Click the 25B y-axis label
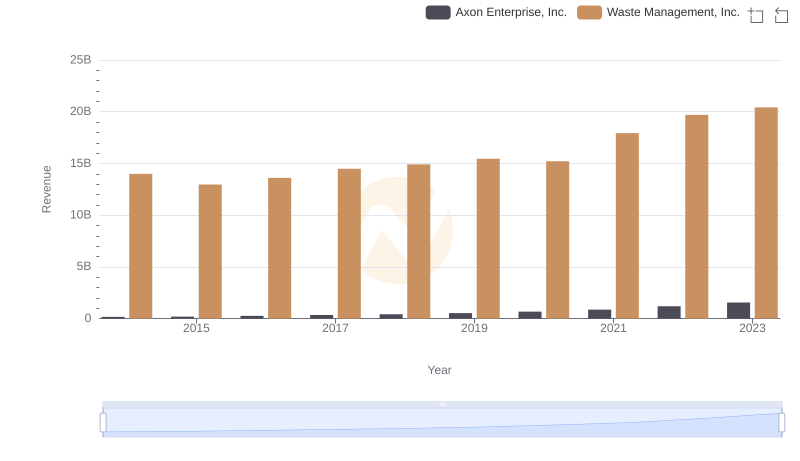The width and height of the screenshot is (800, 461). coord(81,60)
